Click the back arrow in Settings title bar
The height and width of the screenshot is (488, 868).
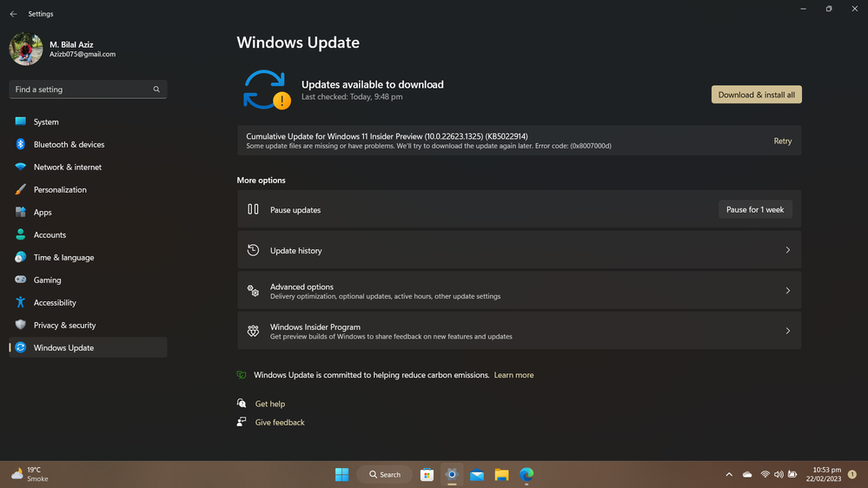click(13, 14)
